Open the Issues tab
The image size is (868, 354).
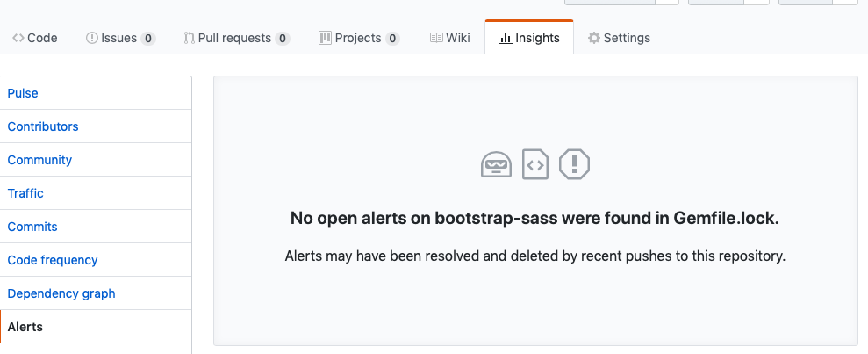(121, 38)
